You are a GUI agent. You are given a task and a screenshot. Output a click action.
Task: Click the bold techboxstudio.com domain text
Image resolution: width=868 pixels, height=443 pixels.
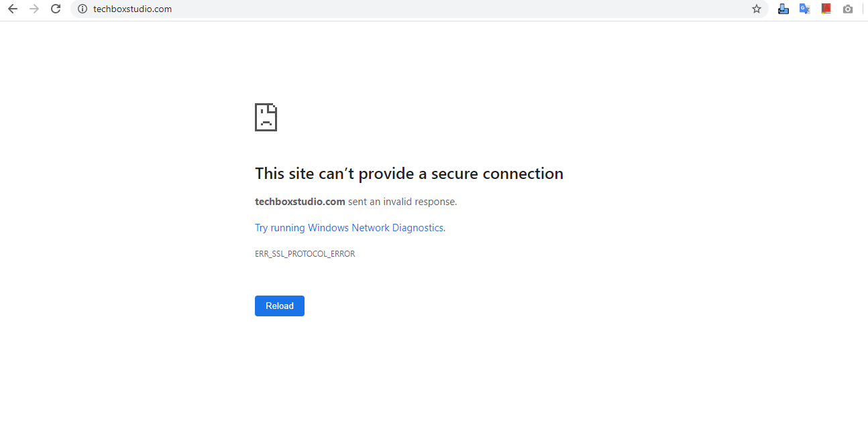300,201
